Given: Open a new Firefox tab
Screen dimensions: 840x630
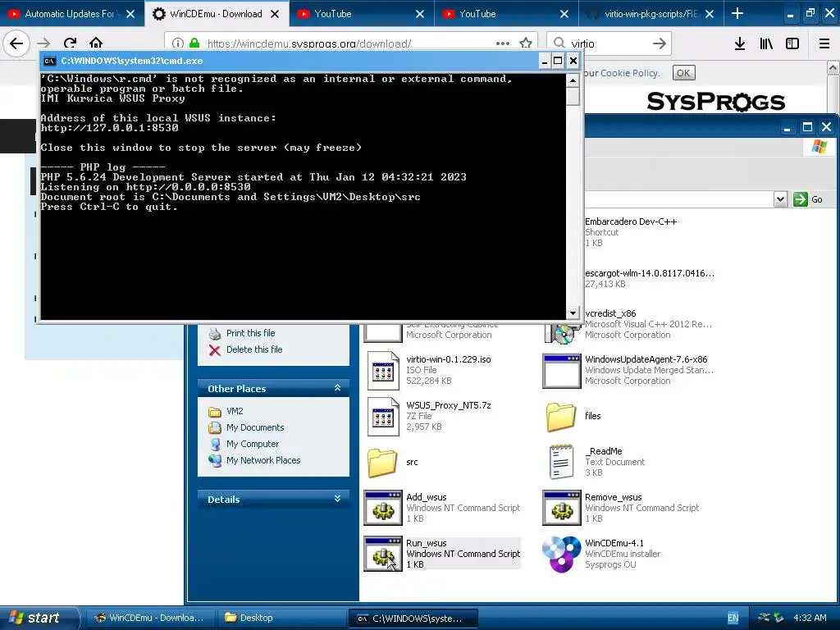Looking at the screenshot, I should point(737,13).
